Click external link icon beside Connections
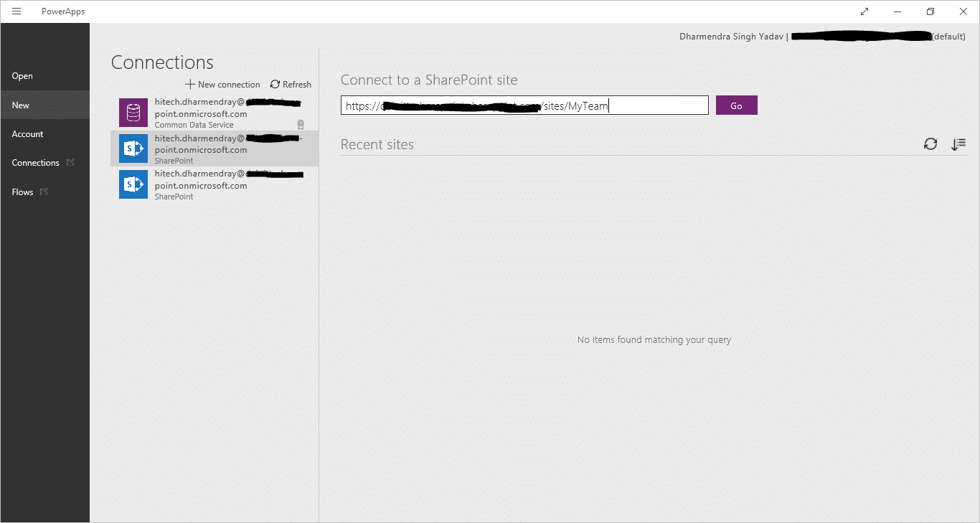 click(70, 163)
